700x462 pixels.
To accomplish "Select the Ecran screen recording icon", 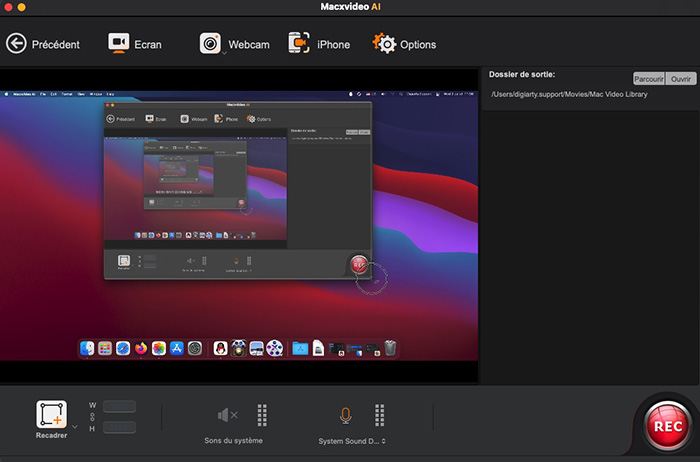I will coord(119,43).
